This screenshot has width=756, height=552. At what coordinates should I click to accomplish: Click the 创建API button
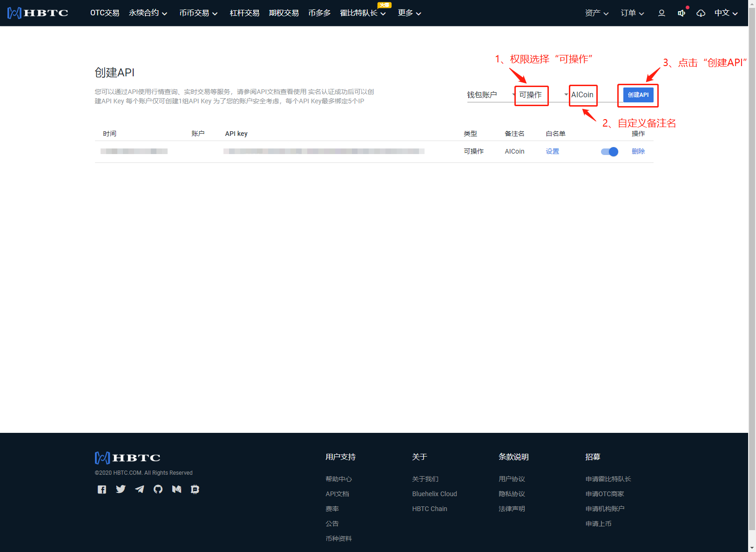pos(638,95)
